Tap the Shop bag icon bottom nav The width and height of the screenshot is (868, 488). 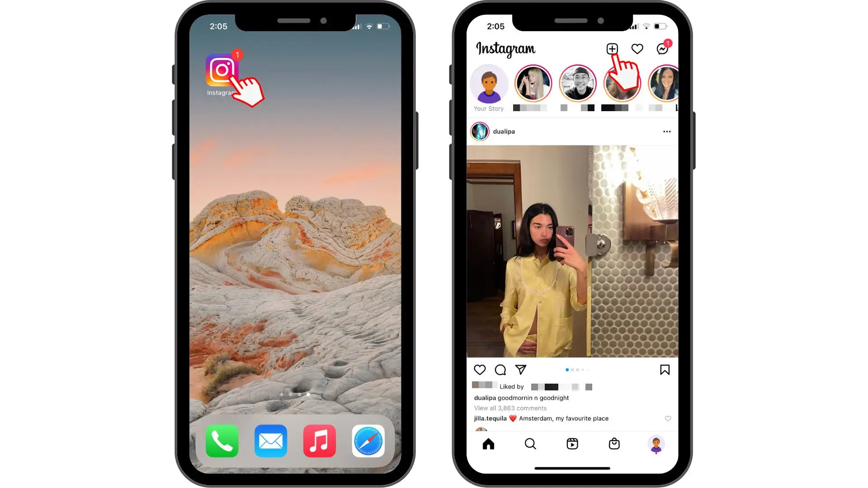click(x=613, y=443)
